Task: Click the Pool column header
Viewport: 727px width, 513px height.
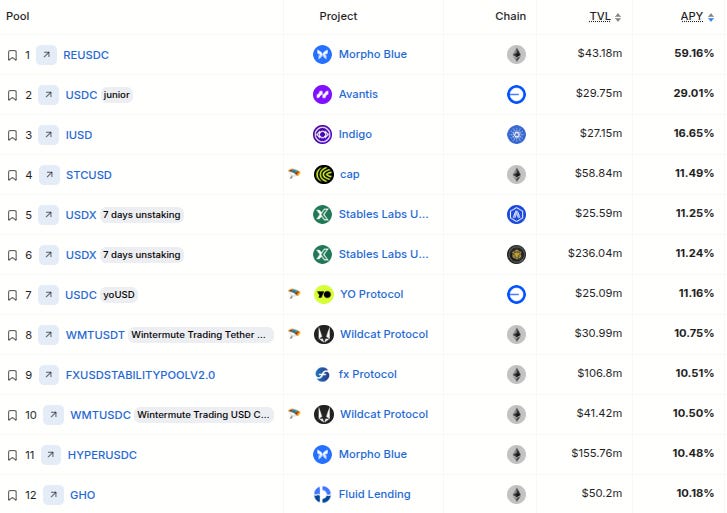Action: coord(18,16)
